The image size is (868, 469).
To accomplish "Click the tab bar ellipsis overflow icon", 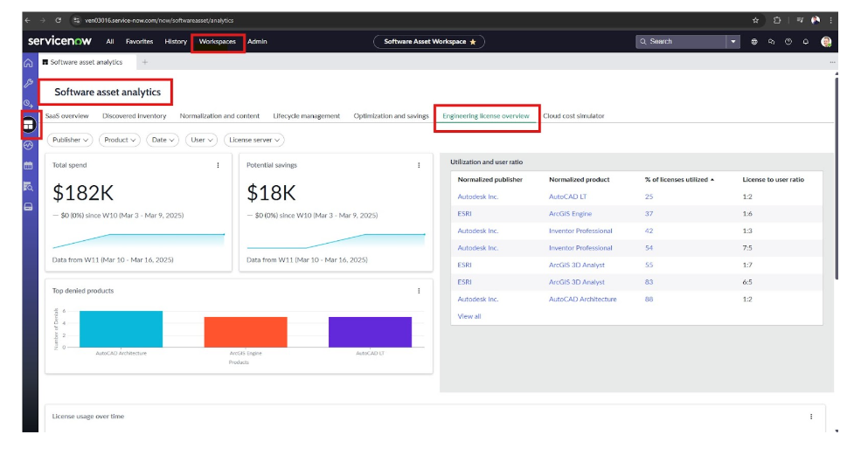I will point(832,63).
